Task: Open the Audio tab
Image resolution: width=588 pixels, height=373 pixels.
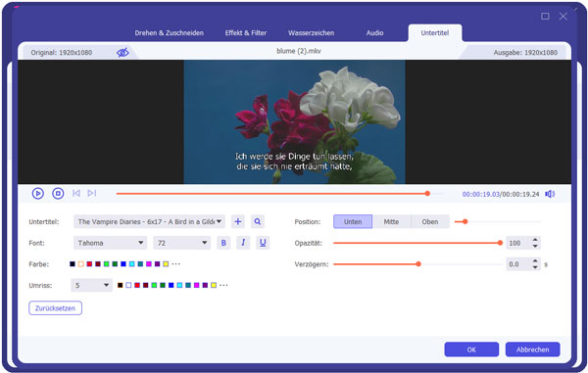Action: point(374,33)
